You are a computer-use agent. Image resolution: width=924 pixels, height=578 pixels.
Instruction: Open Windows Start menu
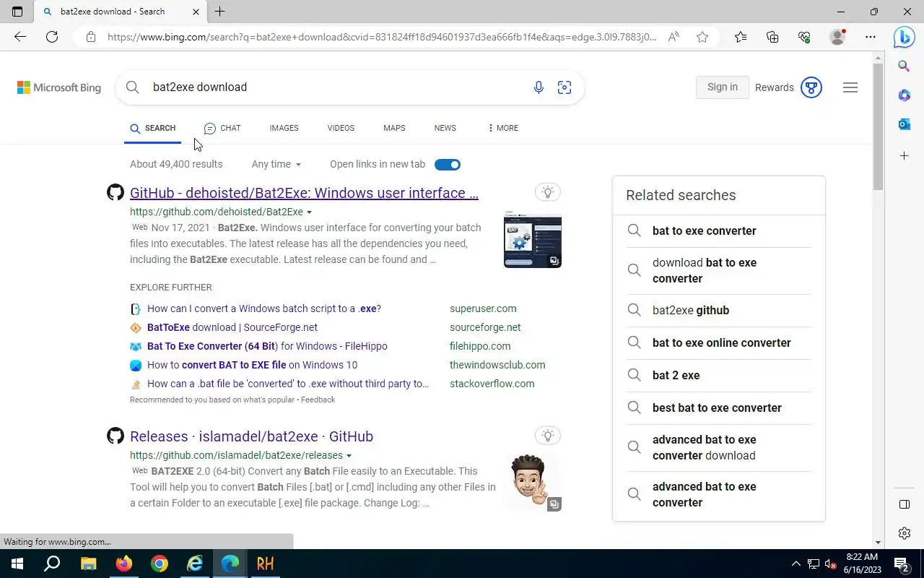[x=17, y=564]
